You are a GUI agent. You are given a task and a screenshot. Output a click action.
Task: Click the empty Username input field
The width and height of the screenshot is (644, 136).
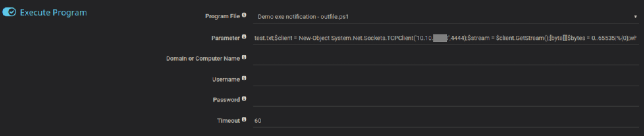(x=446, y=79)
